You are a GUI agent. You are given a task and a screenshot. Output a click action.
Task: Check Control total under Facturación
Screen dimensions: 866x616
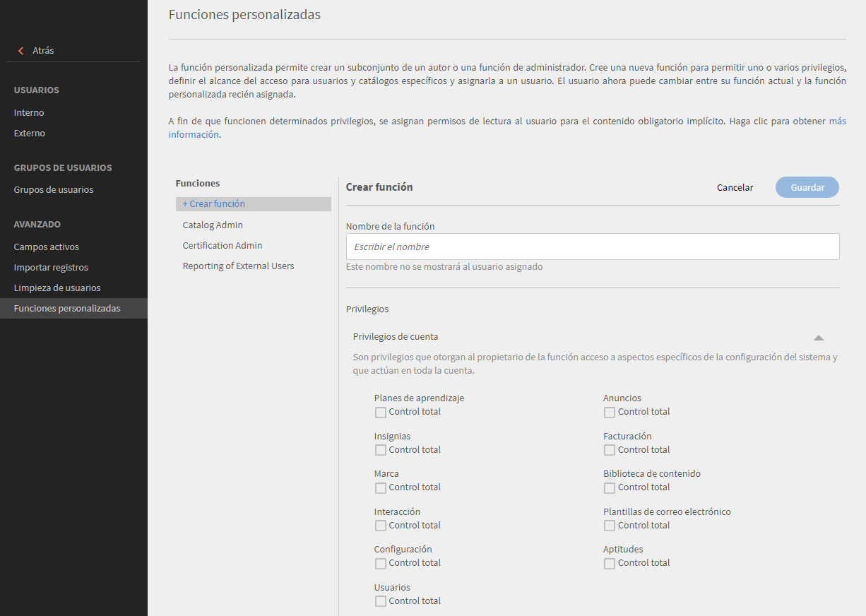pyautogui.click(x=610, y=450)
